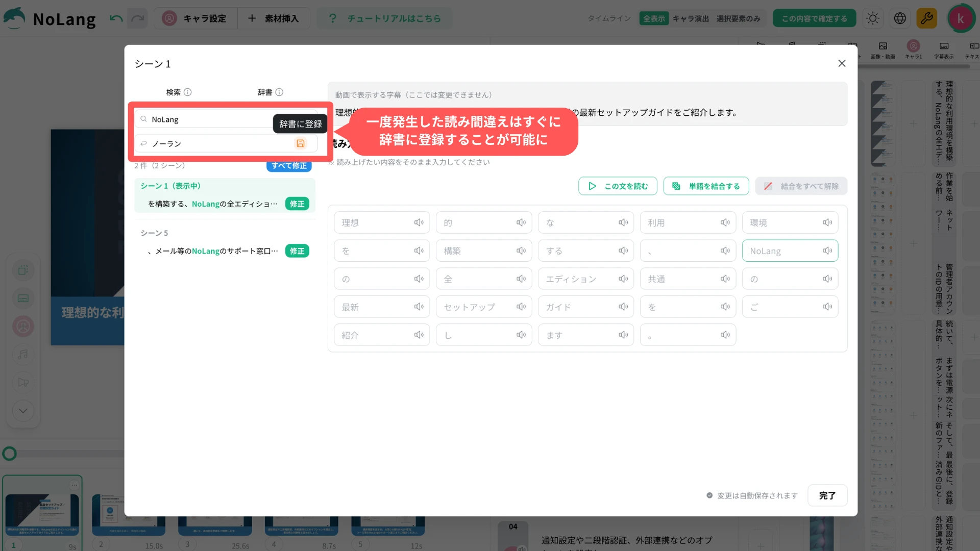
Task: Close the シーン1 dialog
Action: pyautogui.click(x=842, y=63)
